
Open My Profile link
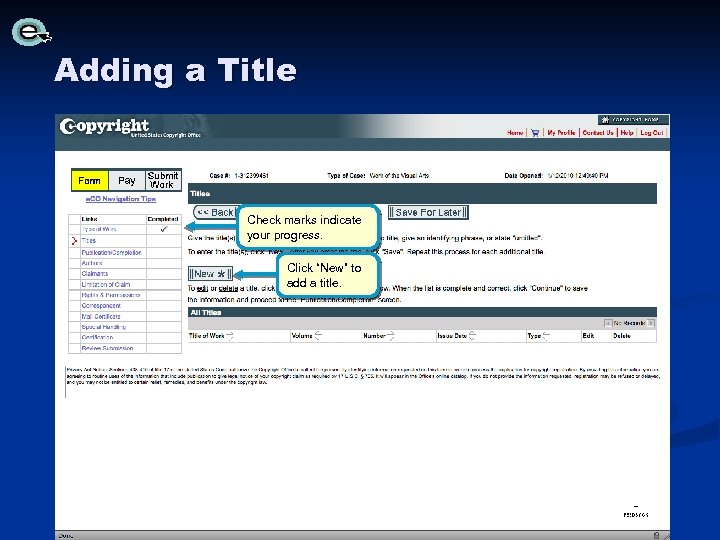(x=561, y=133)
